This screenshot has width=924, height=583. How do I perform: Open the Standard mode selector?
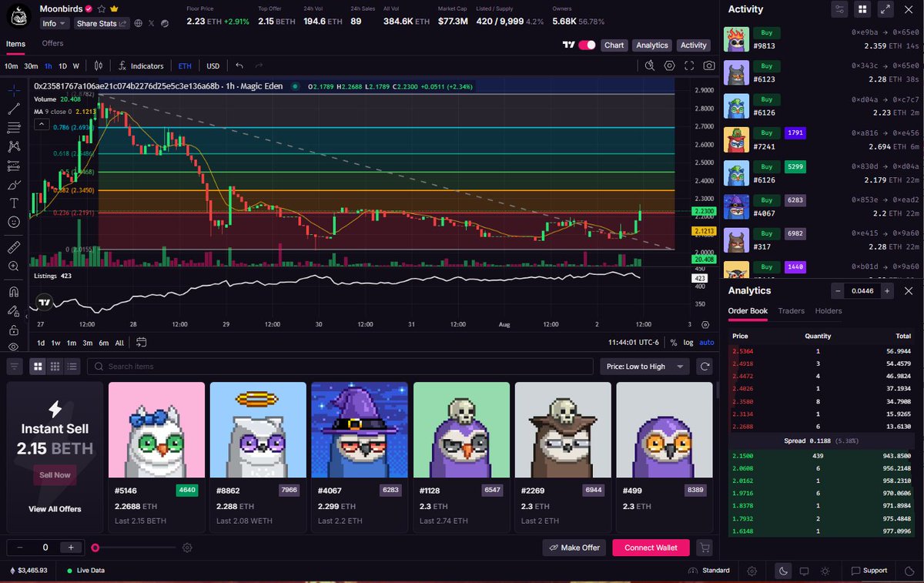[709, 571]
